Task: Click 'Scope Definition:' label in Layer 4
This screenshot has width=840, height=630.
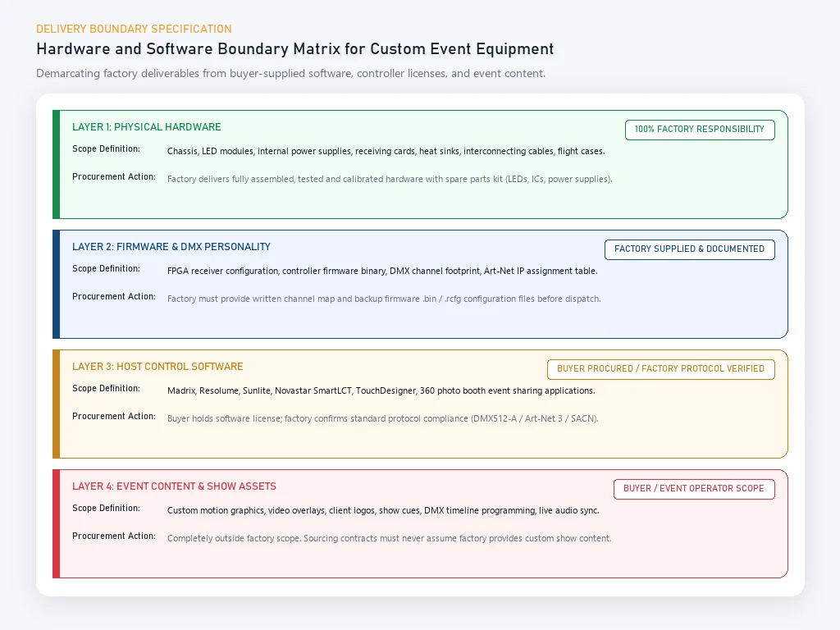Action: click(106, 509)
